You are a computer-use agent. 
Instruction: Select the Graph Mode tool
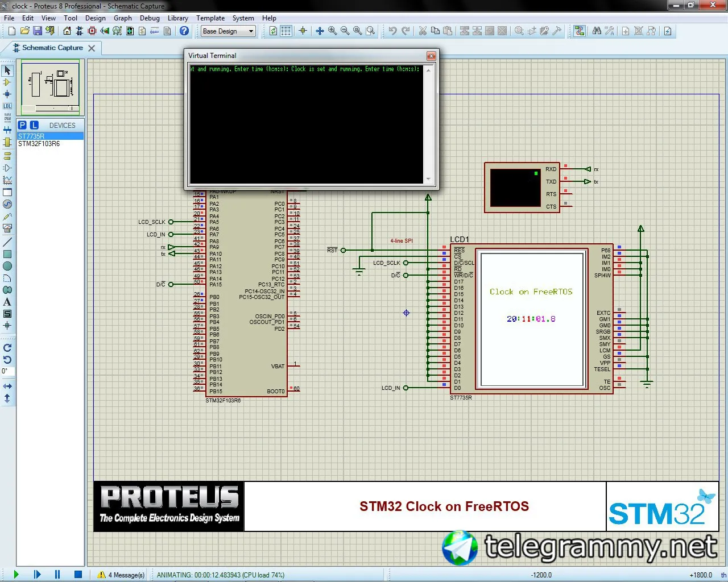[7, 180]
